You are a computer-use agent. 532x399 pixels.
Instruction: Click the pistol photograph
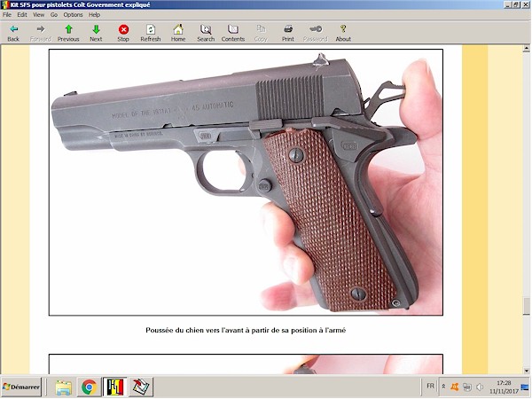point(246,182)
